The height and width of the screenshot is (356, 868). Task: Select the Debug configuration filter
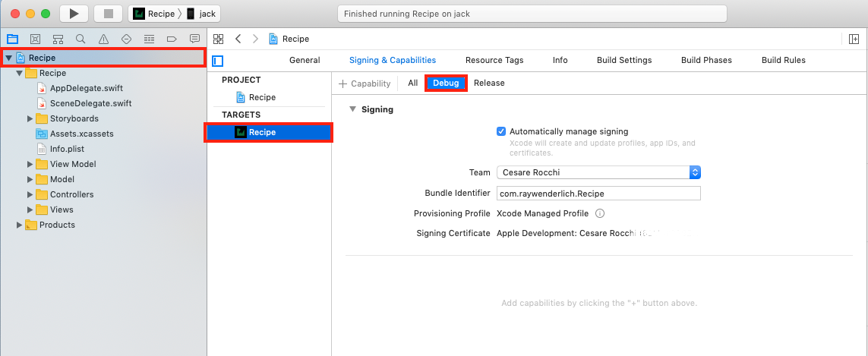click(x=446, y=83)
